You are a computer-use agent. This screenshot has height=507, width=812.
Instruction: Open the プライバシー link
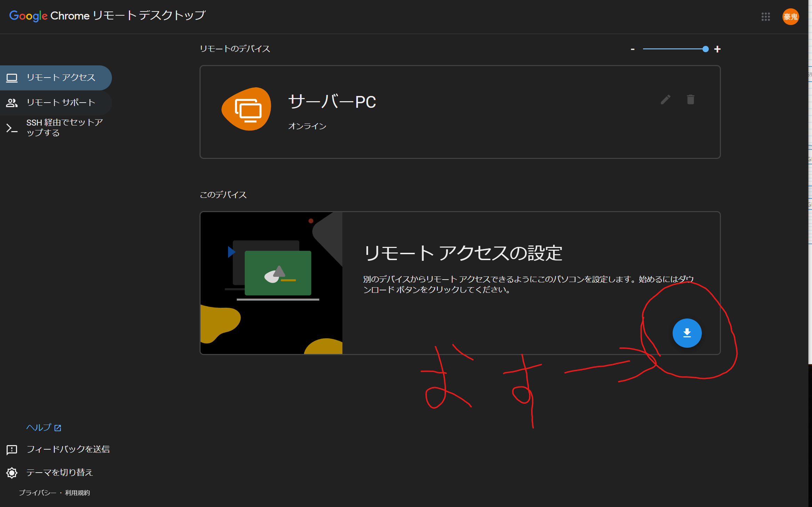point(37,493)
